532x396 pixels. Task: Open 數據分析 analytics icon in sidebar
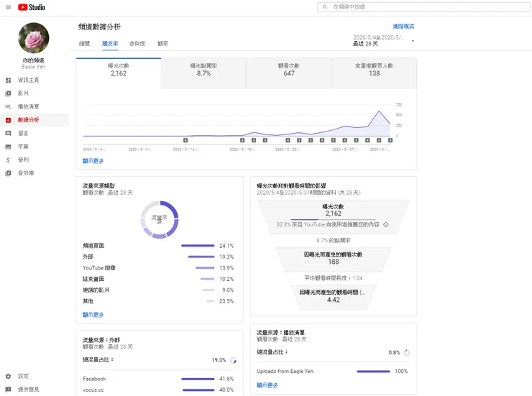click(8, 120)
